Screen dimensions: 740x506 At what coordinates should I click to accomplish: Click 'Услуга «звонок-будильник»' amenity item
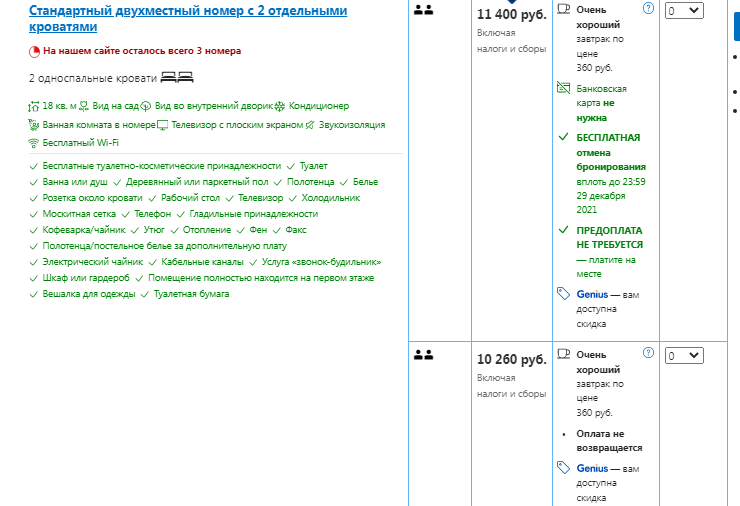321,262
